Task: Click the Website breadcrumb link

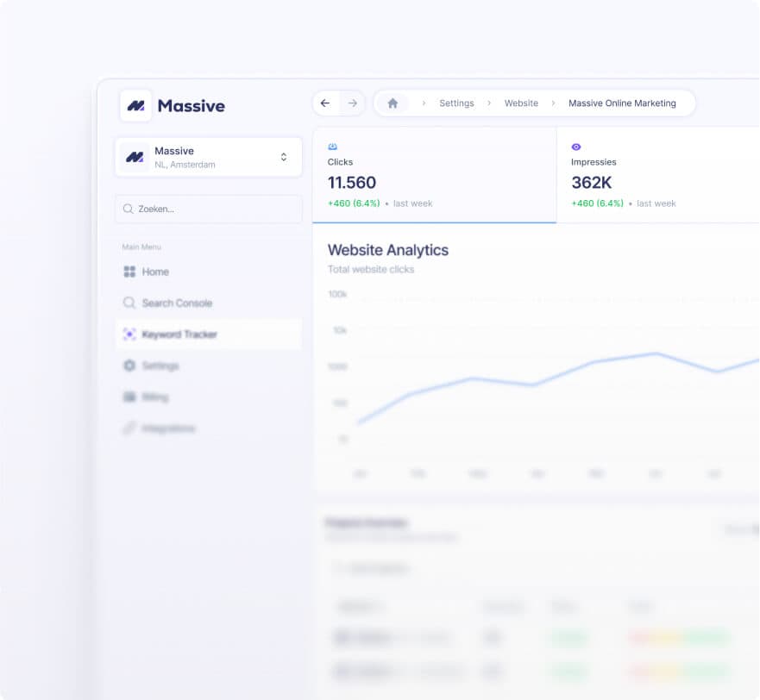Action: [x=521, y=103]
